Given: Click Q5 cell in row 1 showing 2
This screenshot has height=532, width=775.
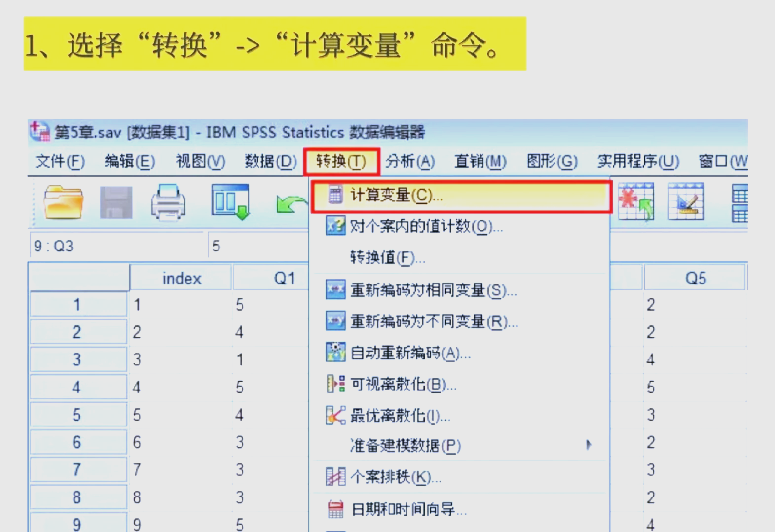Looking at the screenshot, I should 695,304.
